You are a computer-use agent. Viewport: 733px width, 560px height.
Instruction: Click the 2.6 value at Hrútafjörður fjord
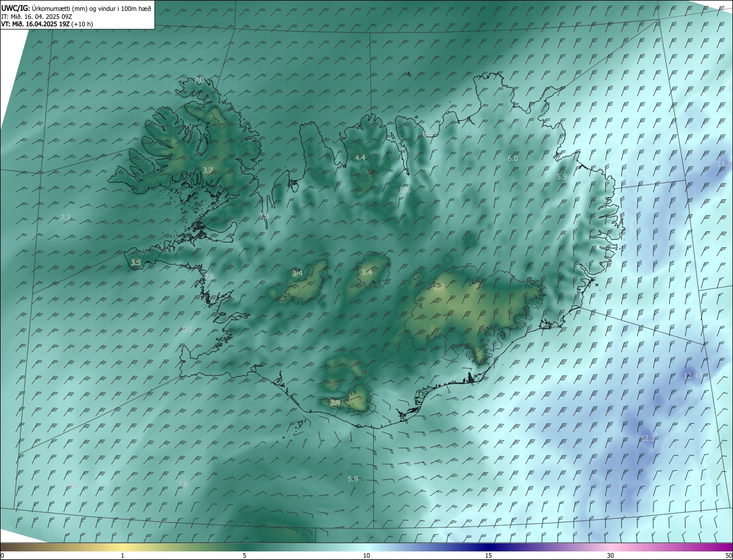[264, 216]
